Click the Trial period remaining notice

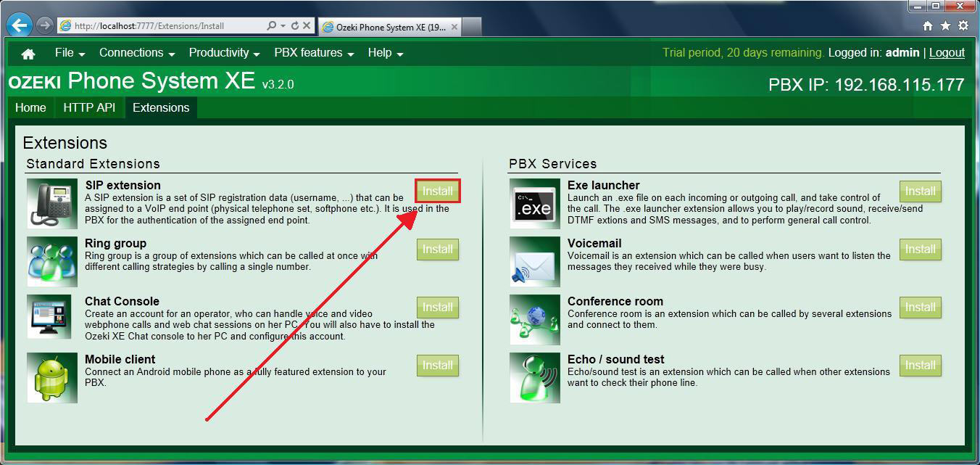tap(743, 53)
